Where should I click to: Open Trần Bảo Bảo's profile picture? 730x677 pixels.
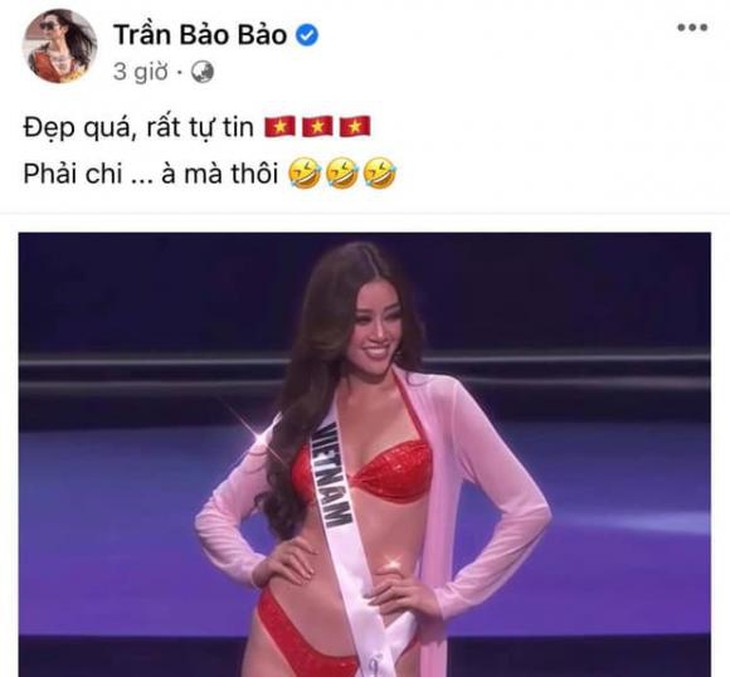tap(60, 46)
